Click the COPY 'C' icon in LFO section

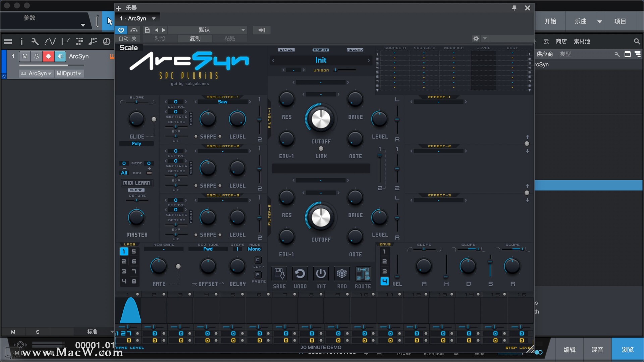tap(258, 260)
